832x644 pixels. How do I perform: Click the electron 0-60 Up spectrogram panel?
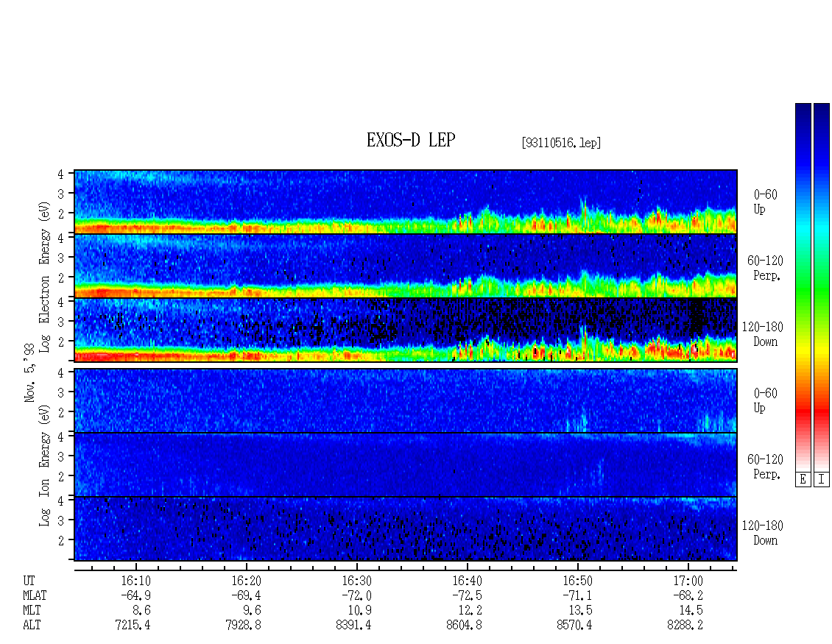[x=406, y=202]
